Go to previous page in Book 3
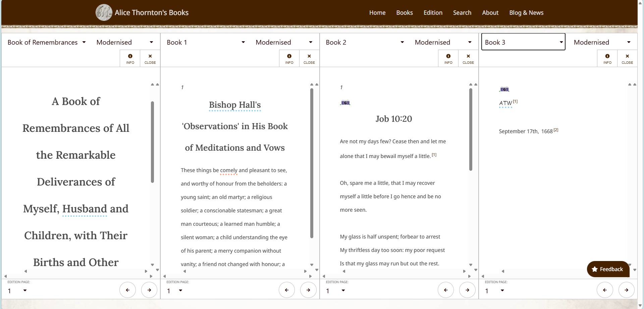 point(605,290)
